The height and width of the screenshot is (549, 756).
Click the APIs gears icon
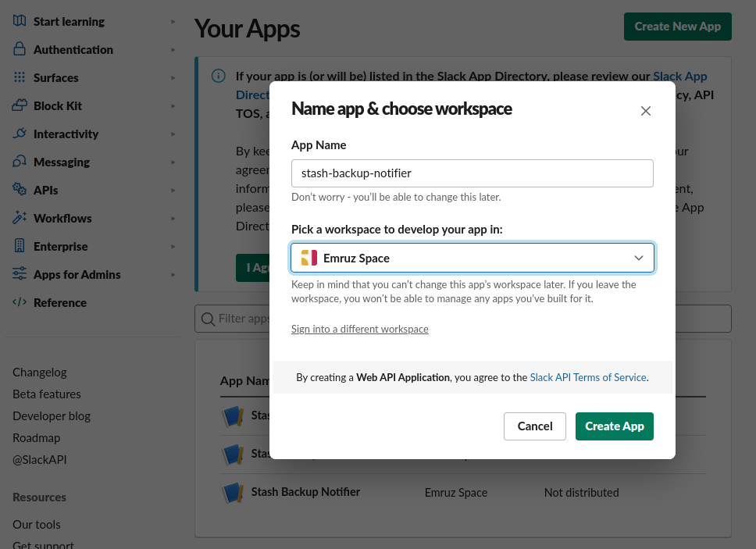[20, 190]
